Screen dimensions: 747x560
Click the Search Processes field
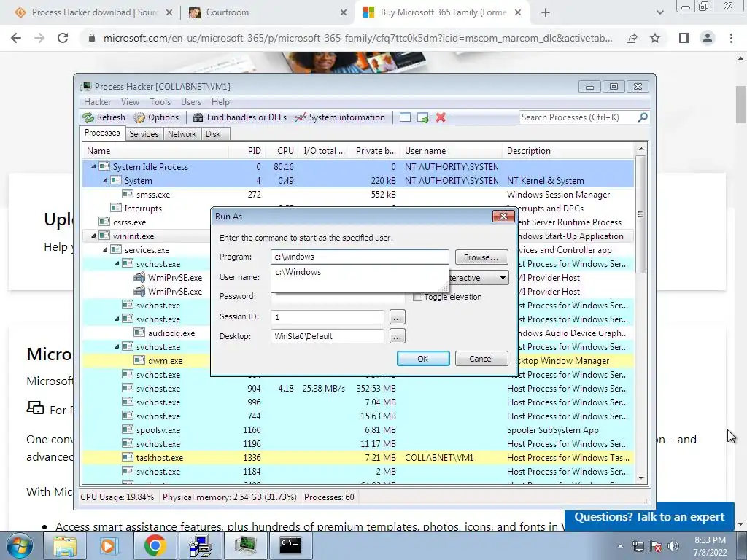[578, 117]
